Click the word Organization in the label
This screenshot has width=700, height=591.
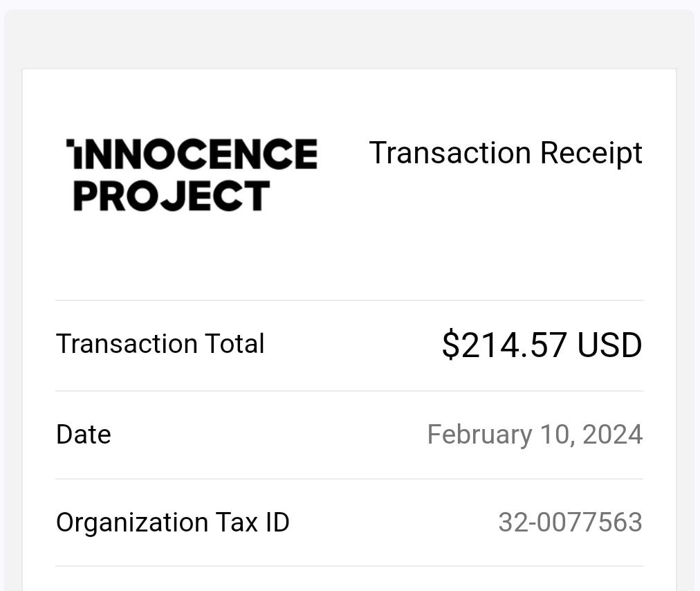[132, 522]
